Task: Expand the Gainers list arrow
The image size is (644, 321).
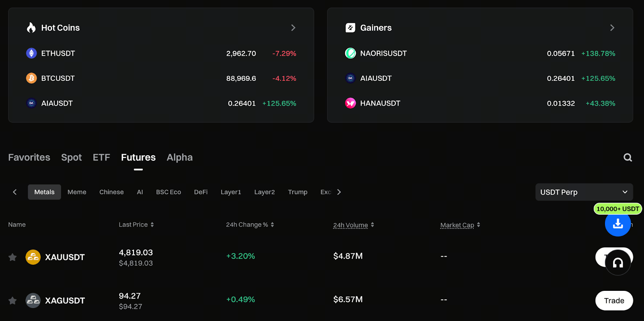Action: coord(612,28)
